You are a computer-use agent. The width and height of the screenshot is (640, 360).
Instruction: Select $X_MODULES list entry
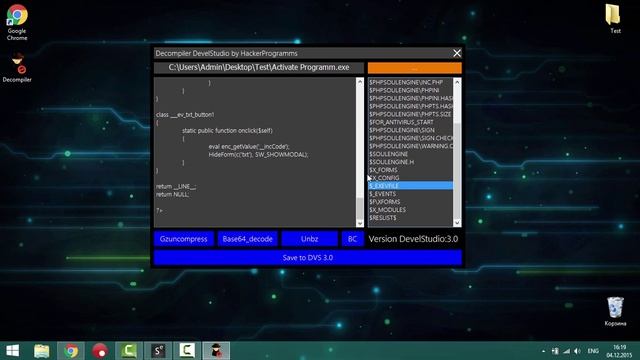410,209
